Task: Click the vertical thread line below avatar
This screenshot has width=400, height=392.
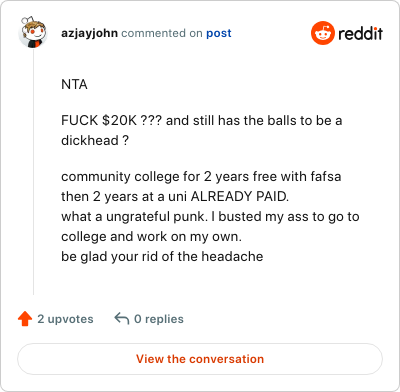Action: tap(33, 172)
